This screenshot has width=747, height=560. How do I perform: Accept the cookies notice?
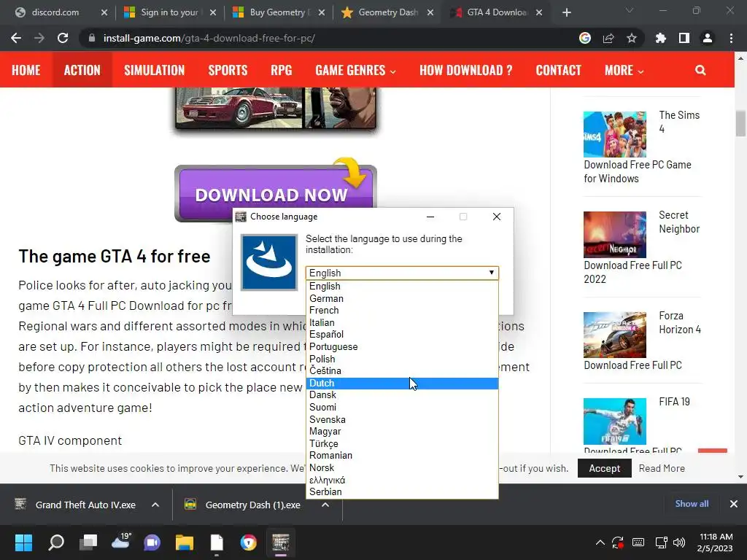coord(605,469)
